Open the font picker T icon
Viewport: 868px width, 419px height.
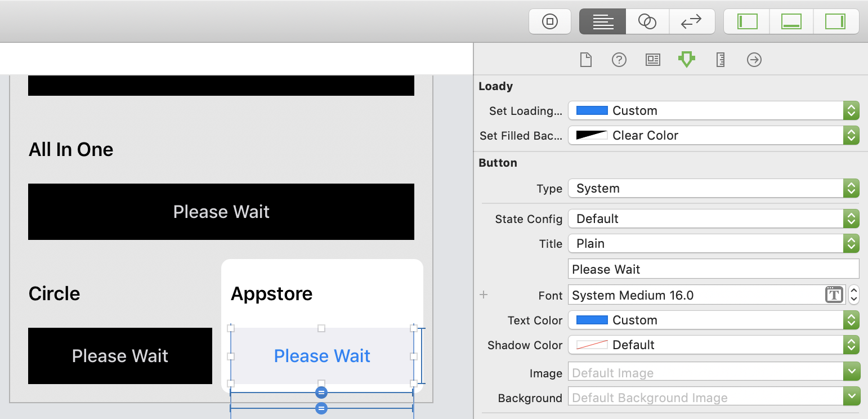click(834, 295)
